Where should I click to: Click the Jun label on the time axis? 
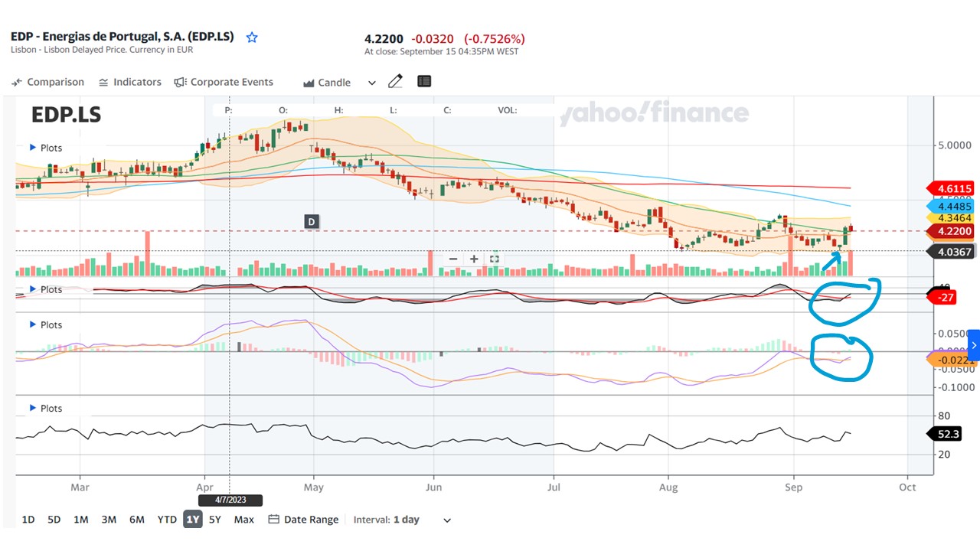point(433,487)
